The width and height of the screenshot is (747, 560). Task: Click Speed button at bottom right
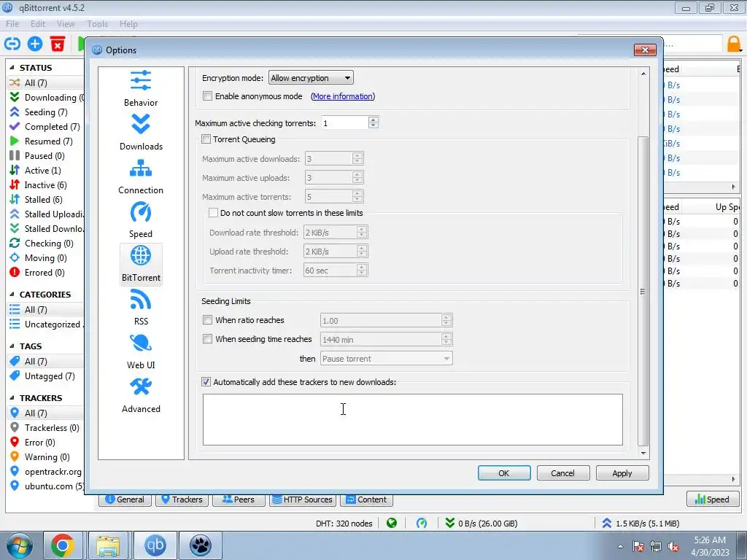[712, 499]
